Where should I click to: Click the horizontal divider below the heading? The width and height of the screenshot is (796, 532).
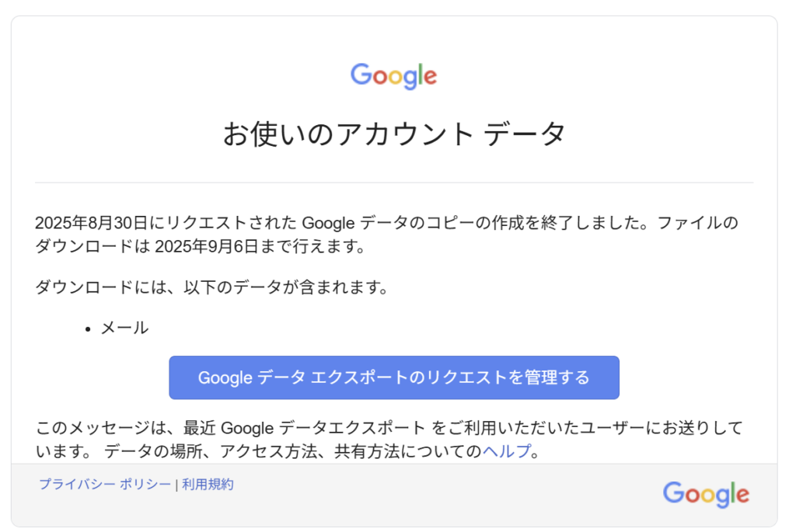[x=394, y=183]
